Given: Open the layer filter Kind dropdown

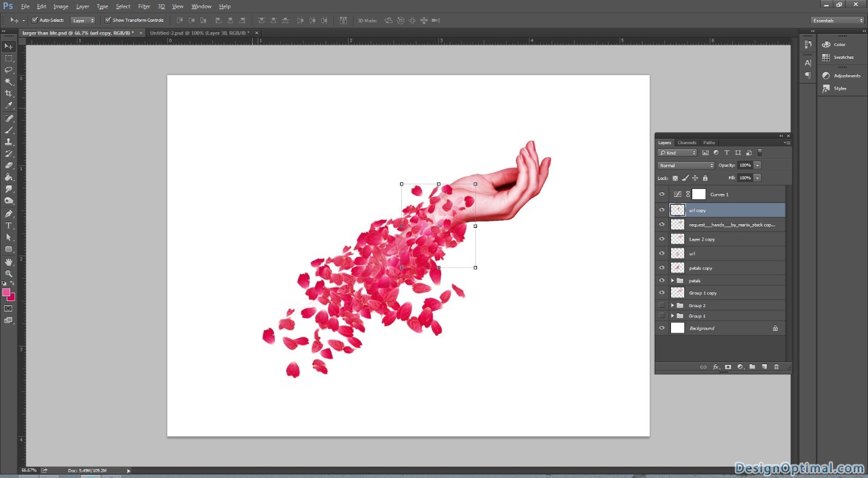Looking at the screenshot, I should point(678,153).
